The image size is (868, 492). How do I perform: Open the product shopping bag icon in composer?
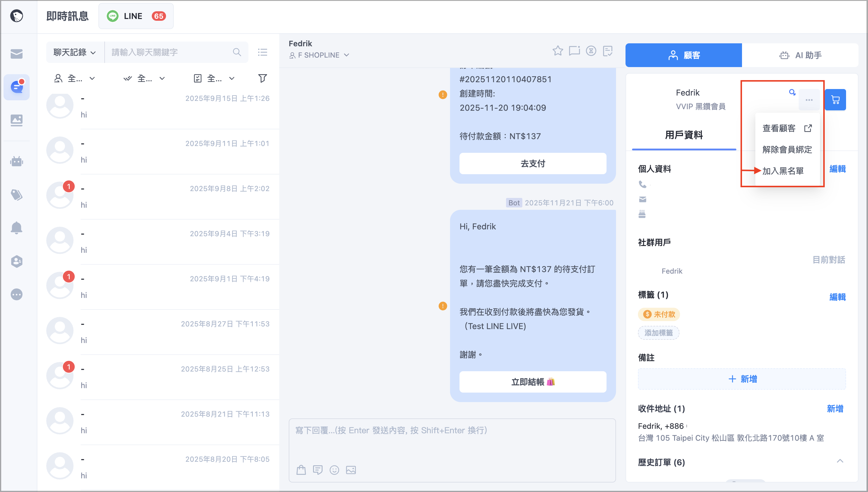301,470
